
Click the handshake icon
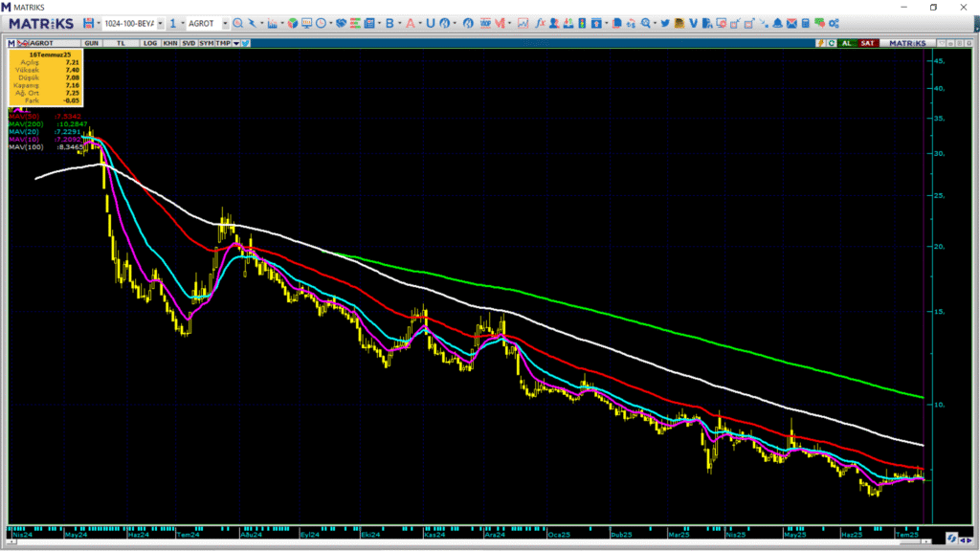pos(341,23)
